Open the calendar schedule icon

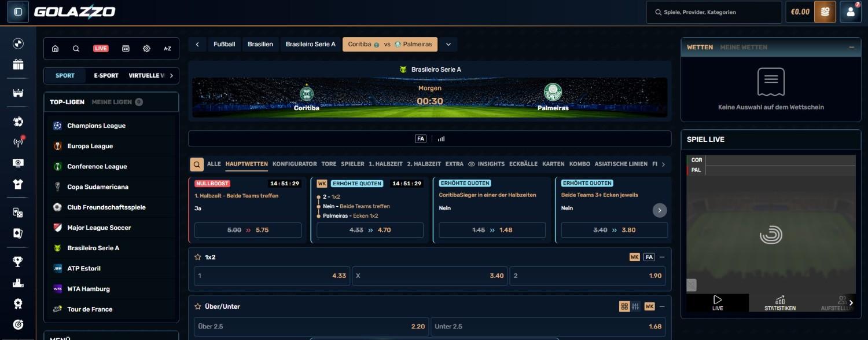coord(126,49)
